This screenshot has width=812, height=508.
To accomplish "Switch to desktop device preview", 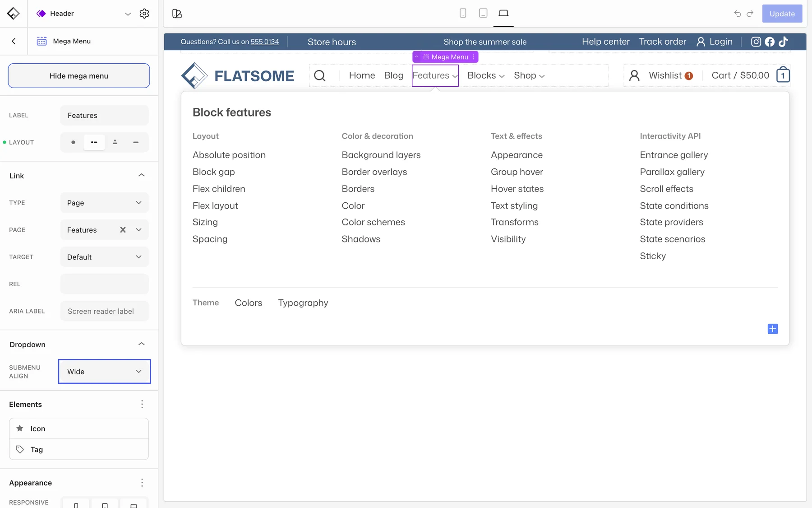I will [x=503, y=13].
